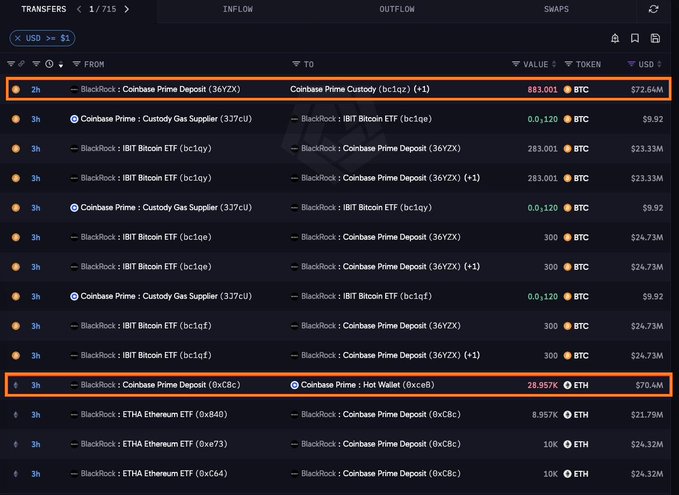Viewport: 679px width, 495px height.
Task: Click the BlackRock logo beside ETHA (0xC64)
Action: [74, 473]
